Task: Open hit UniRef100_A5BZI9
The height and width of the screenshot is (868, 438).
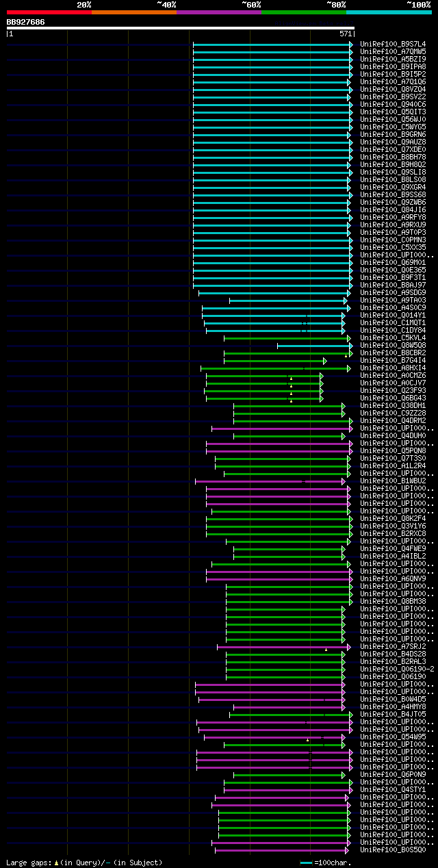Action: click(393, 59)
